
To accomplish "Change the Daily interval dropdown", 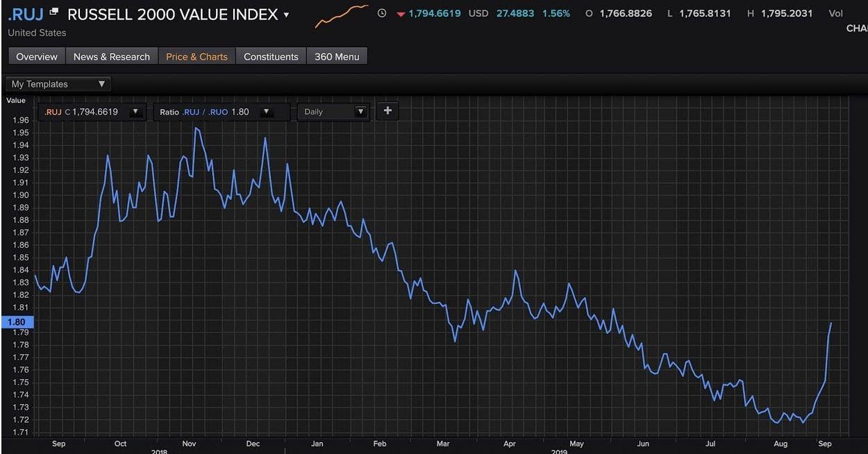I will pyautogui.click(x=333, y=111).
